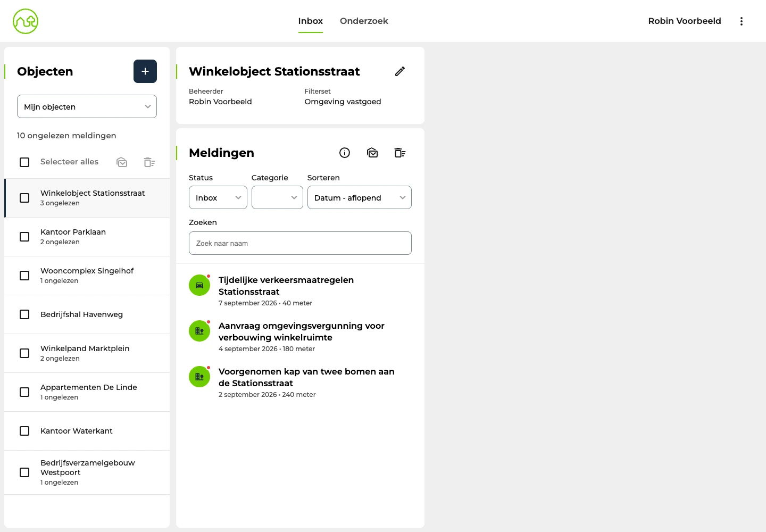Select Bedrijfsverzamelgebouw Westpoort in object list

pos(87,472)
